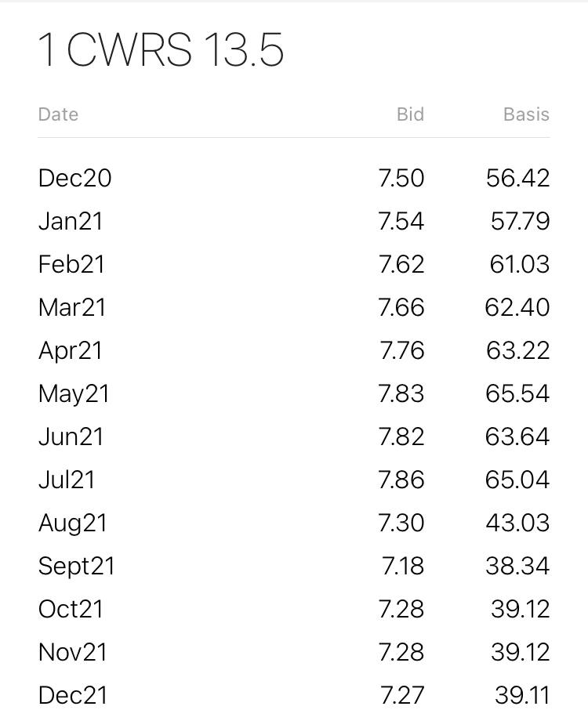Image resolution: width=588 pixels, height=728 pixels.
Task: Select the Dec20 basis 56.42
Action: 518,178
